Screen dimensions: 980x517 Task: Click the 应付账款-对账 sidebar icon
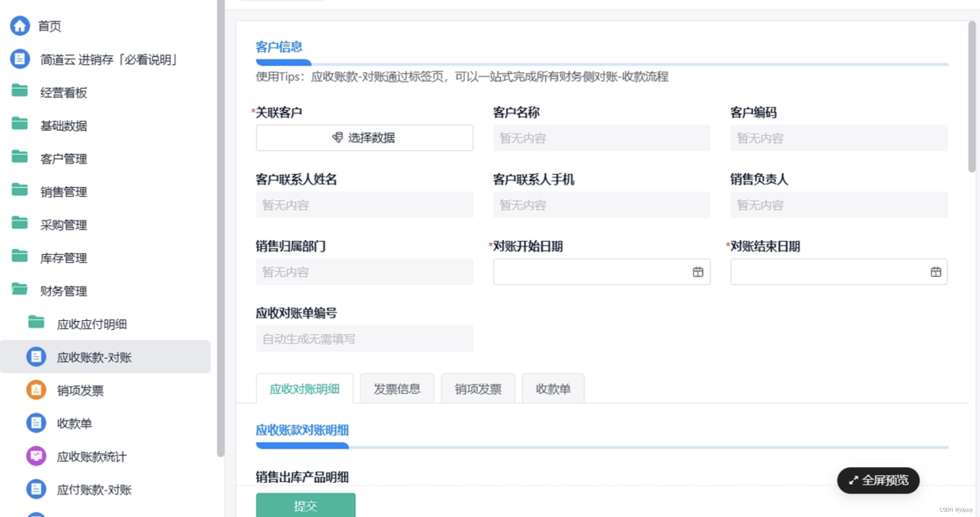pyautogui.click(x=36, y=489)
